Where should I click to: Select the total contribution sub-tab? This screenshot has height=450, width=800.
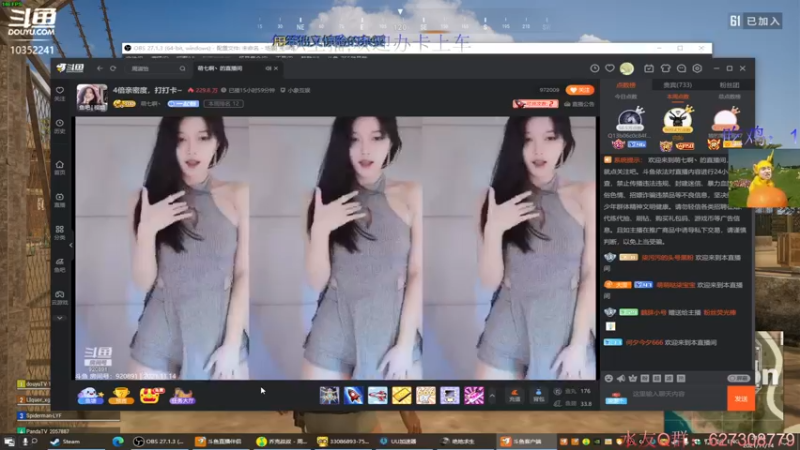tap(729, 96)
